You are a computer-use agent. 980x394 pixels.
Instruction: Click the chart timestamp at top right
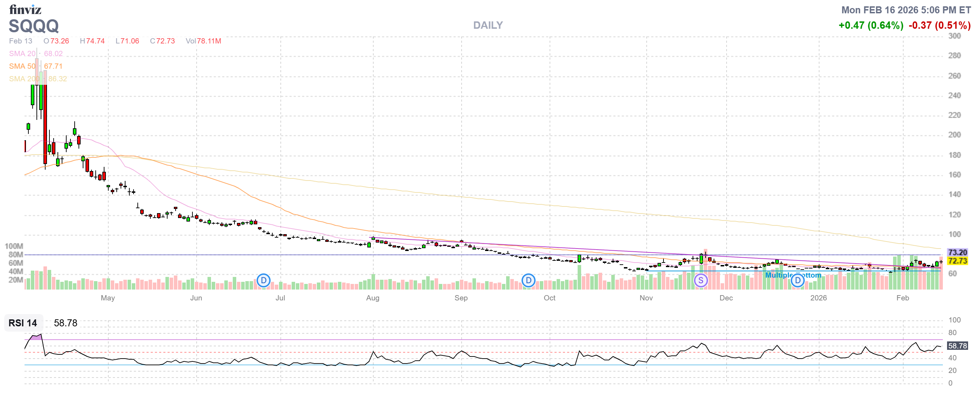905,10
